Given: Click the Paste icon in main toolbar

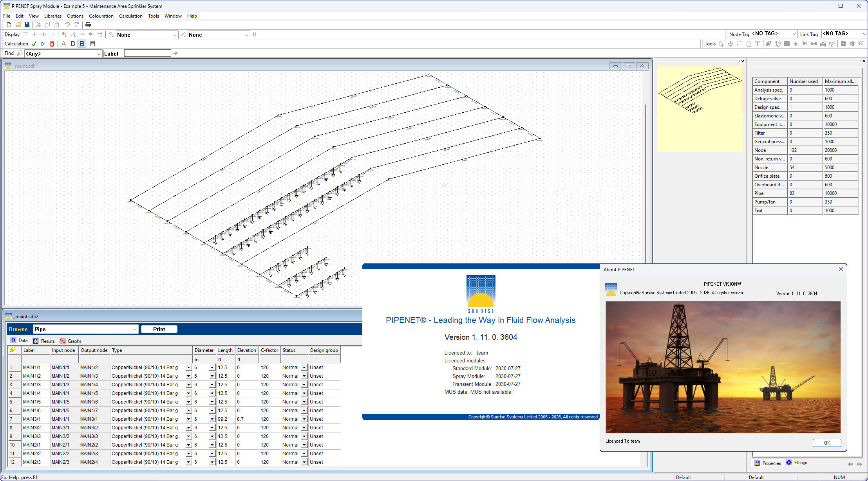Looking at the screenshot, I should 56,25.
